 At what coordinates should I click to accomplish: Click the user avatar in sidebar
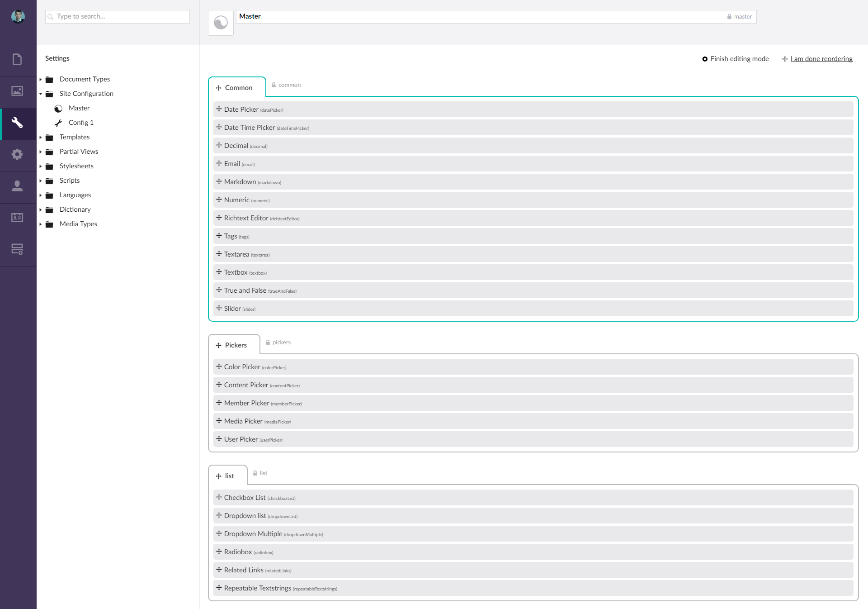(18, 17)
